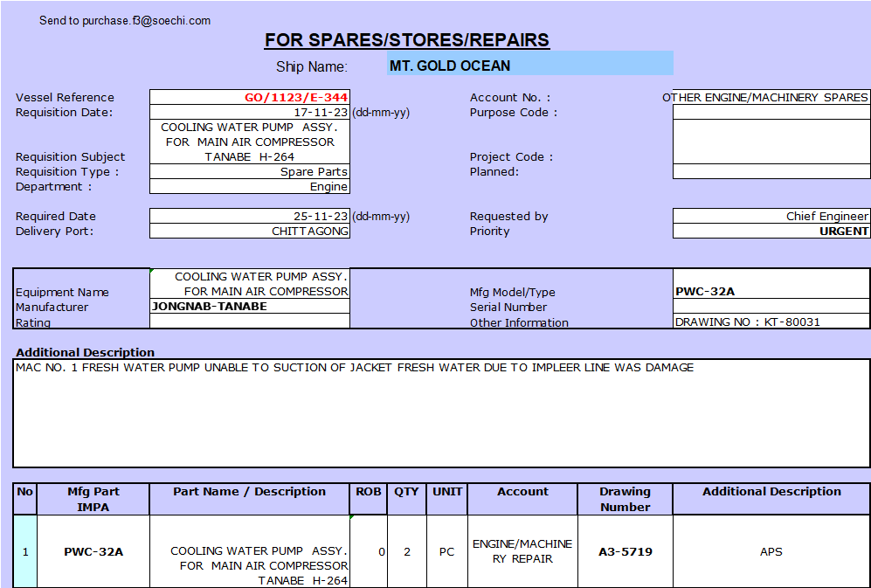Click the MT. GOLD OCEAN ship name cell
The height and width of the screenshot is (588, 871).
(529, 66)
